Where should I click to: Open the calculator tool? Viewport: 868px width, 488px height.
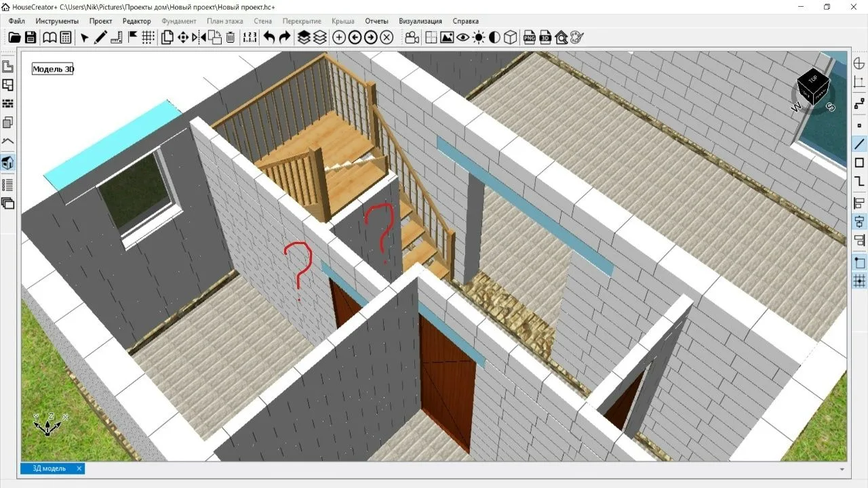[66, 37]
